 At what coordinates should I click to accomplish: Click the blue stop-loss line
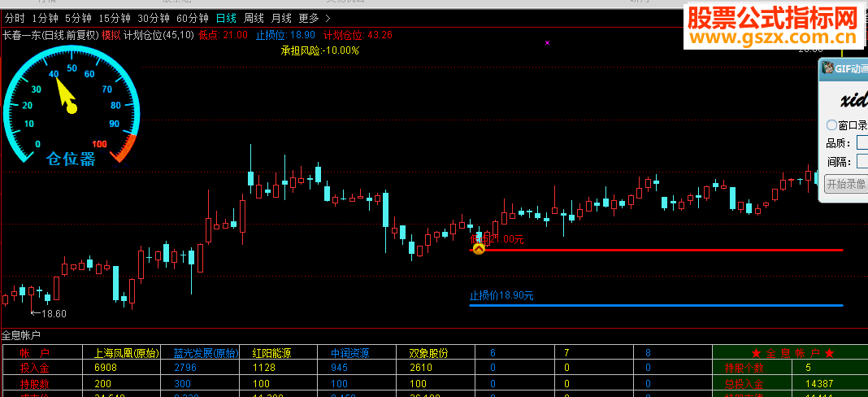point(656,306)
